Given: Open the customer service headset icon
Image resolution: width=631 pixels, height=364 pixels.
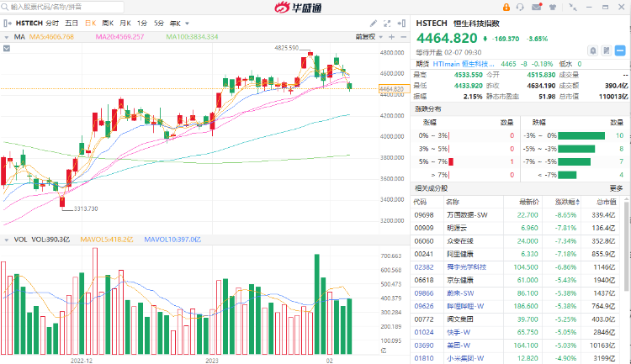Looking at the screenshot, I should coord(521,8).
